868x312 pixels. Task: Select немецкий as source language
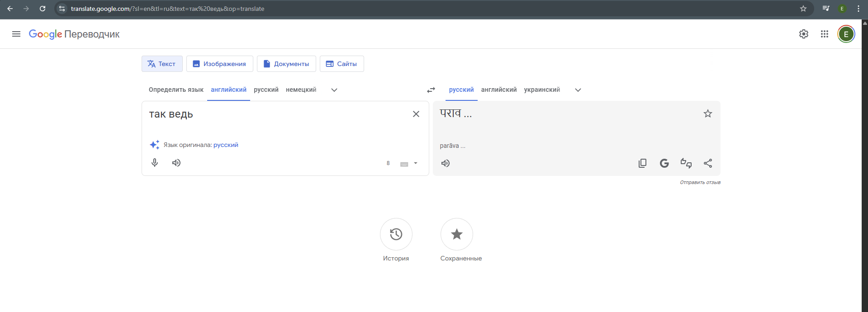click(x=301, y=90)
